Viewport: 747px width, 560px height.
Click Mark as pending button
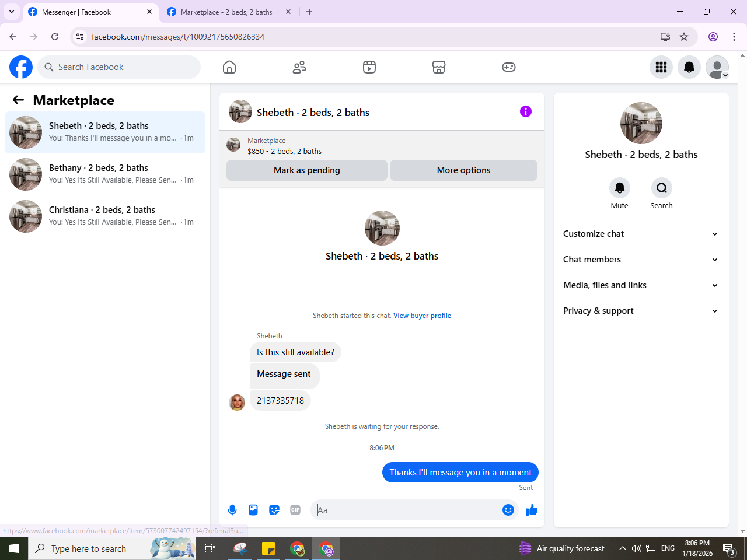pyautogui.click(x=307, y=170)
